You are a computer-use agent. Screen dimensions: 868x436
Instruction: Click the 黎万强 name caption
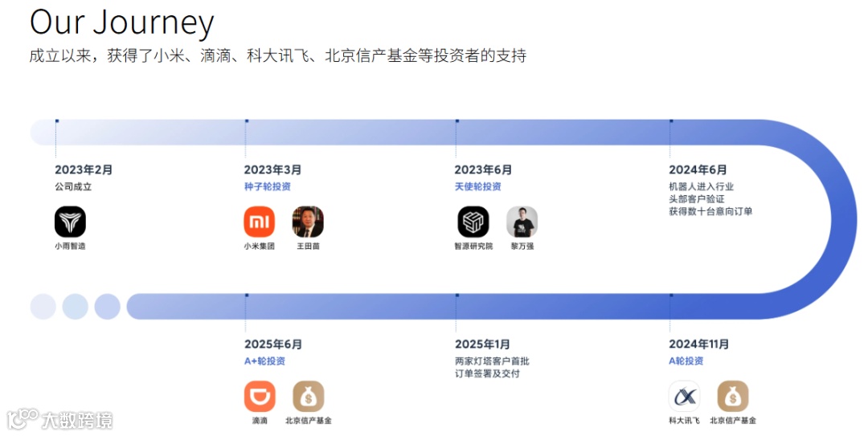522,246
